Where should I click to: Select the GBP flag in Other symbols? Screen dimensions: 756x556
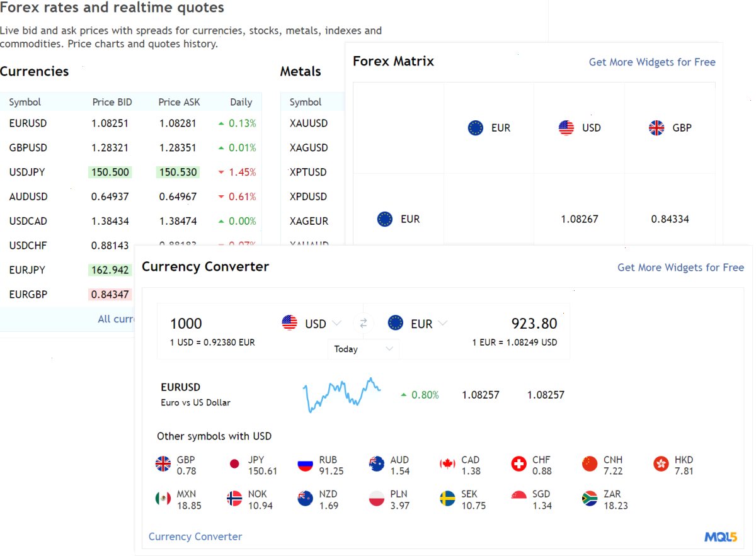click(163, 465)
